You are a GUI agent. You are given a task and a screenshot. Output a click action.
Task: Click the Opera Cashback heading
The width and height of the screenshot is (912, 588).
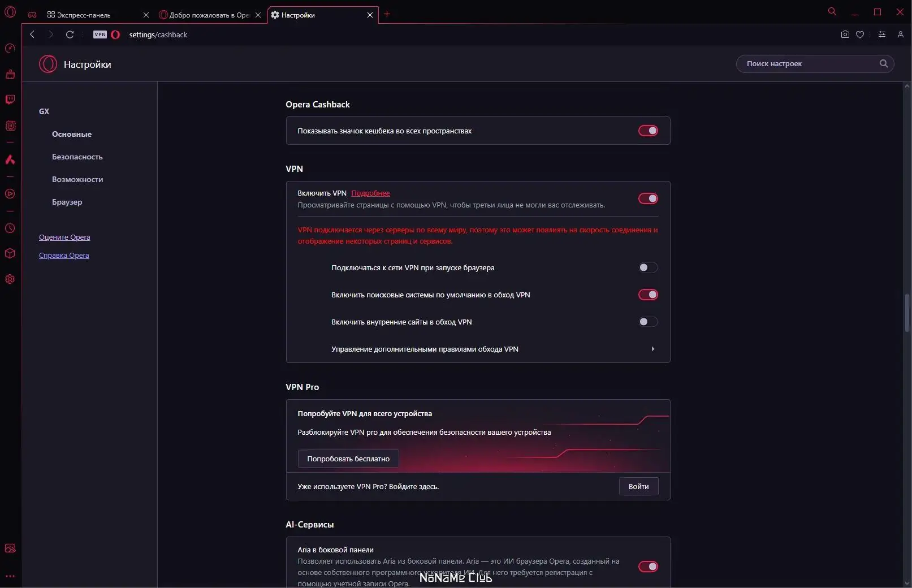click(x=318, y=104)
